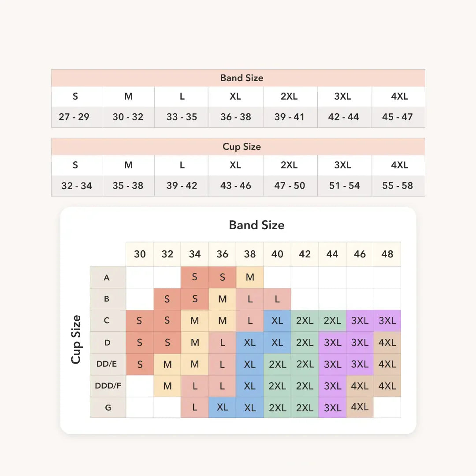Click the DDD/F cup row label
Viewport: 476px width, 476px height.
coord(108,386)
